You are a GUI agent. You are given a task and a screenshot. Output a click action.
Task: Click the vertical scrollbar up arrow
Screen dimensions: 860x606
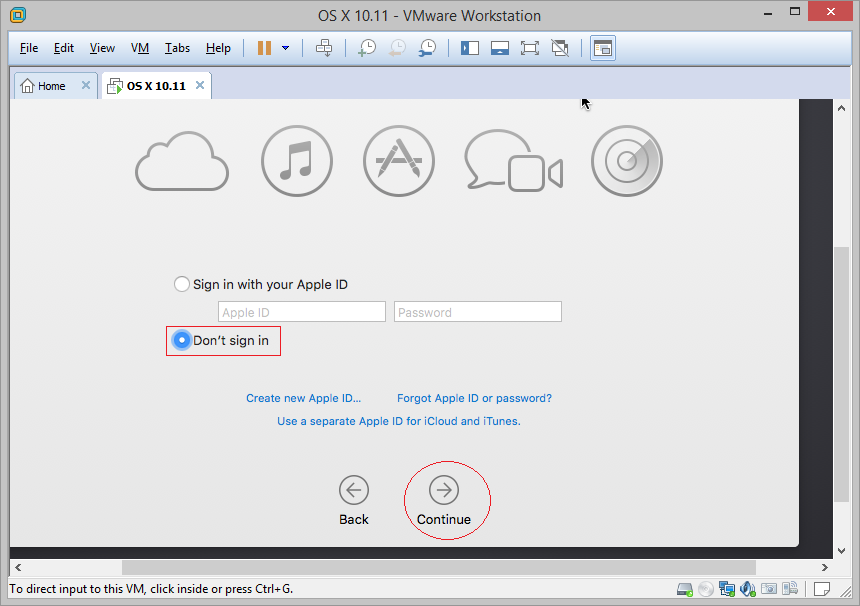[841, 109]
